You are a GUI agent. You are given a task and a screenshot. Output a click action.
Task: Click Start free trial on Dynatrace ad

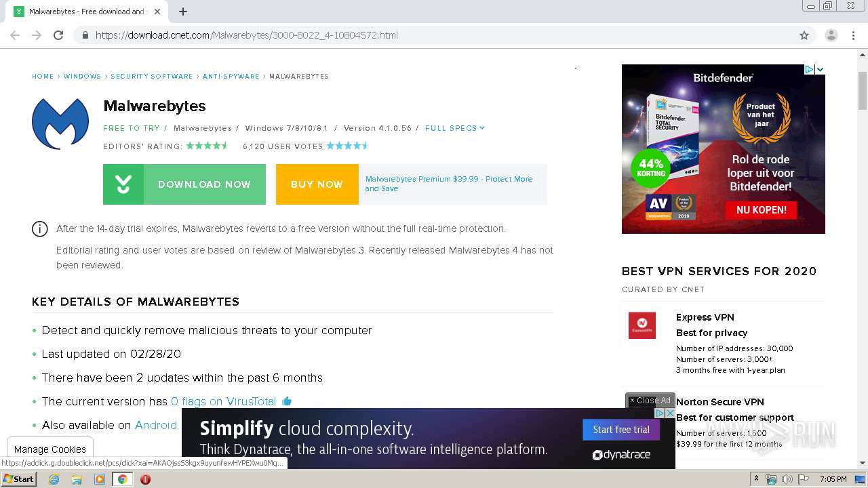tap(621, 430)
